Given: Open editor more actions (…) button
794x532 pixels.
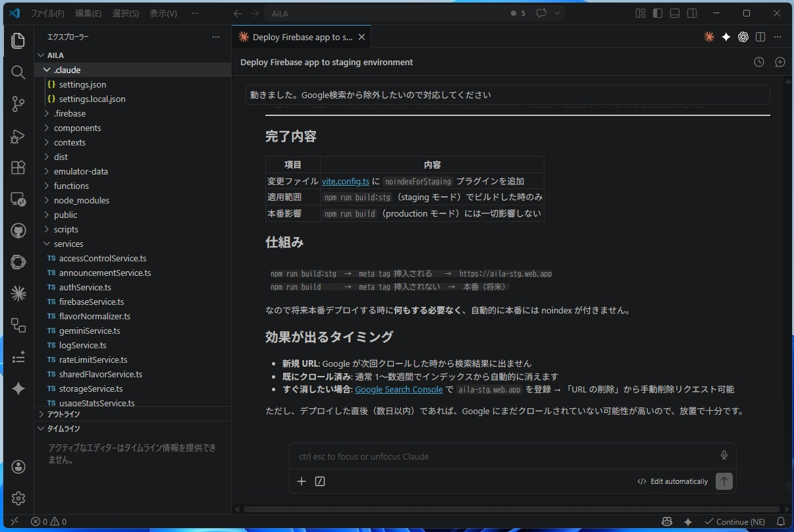Looking at the screenshot, I should (x=778, y=37).
